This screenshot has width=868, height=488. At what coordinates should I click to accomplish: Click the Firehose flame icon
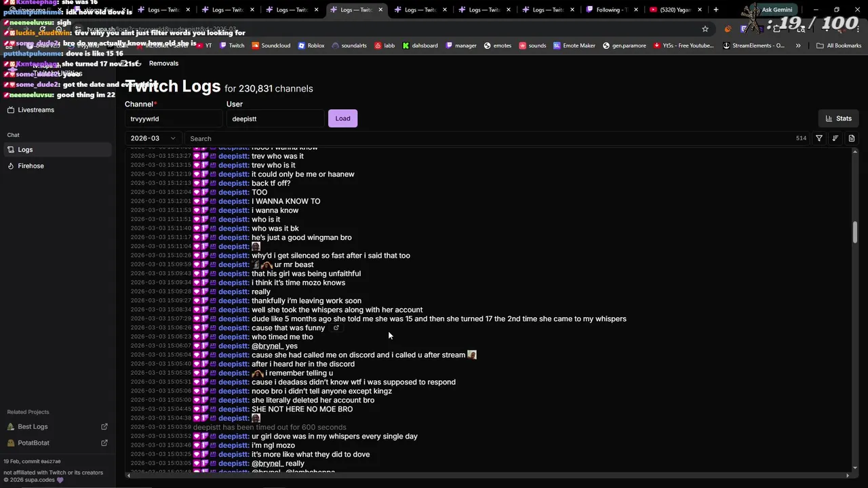(x=11, y=166)
